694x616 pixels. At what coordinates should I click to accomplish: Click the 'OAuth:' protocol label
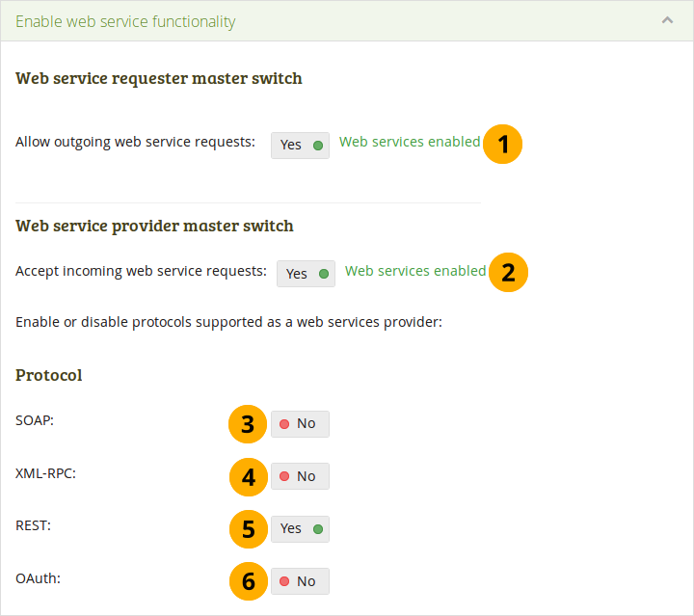tap(37, 578)
